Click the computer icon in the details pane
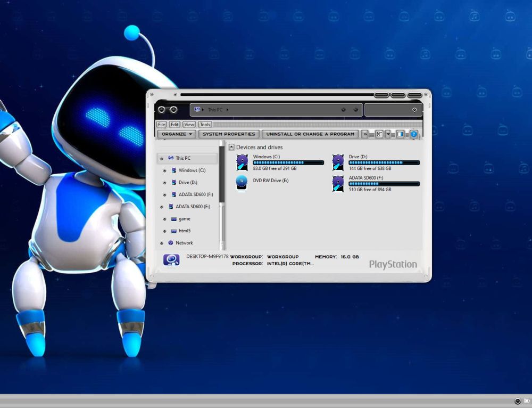 170,260
